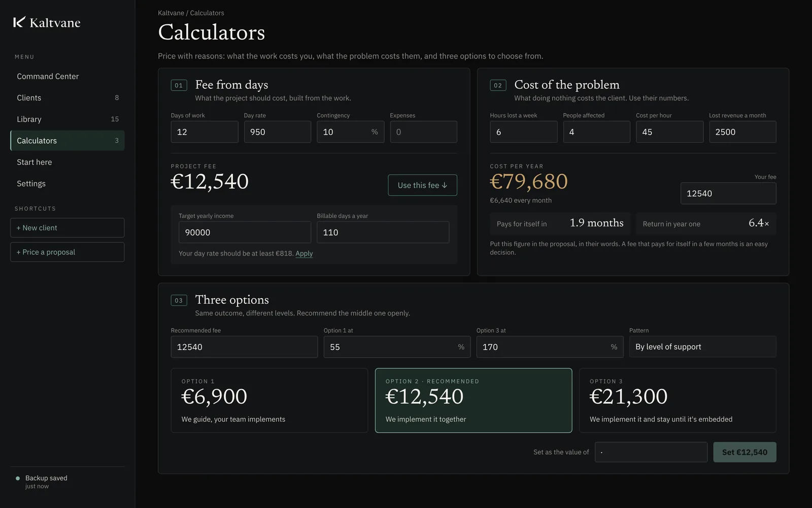Select the Option 3 €21,300 card
The image size is (812, 508).
point(678,400)
